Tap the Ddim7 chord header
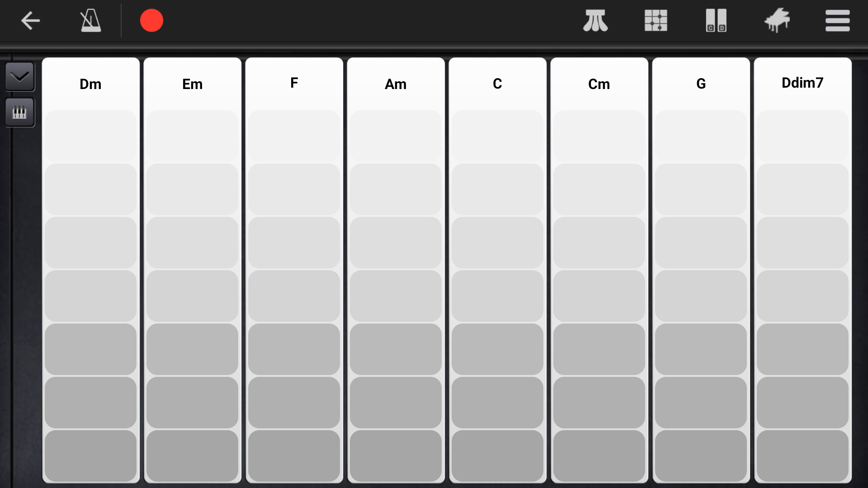Viewport: 868px width, 488px height. pyautogui.click(x=802, y=83)
